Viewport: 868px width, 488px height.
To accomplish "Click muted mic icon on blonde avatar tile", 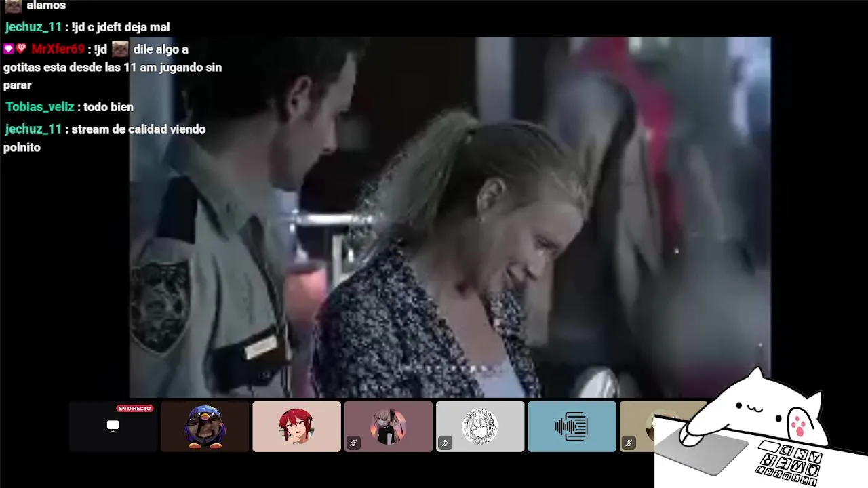I will tap(353, 443).
